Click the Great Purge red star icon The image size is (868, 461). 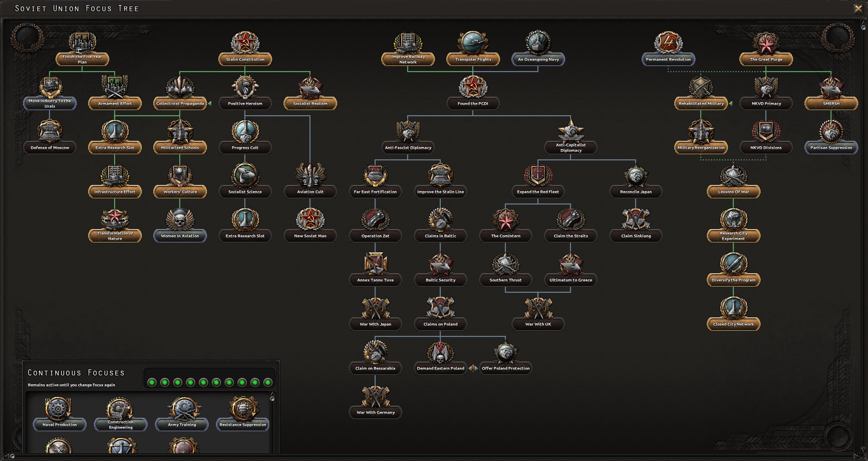click(766, 43)
